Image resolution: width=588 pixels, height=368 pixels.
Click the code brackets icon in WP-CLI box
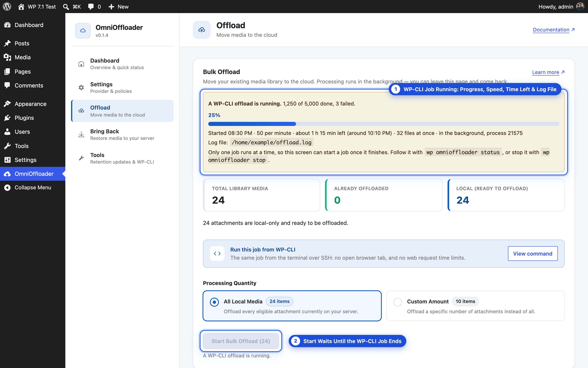(217, 254)
